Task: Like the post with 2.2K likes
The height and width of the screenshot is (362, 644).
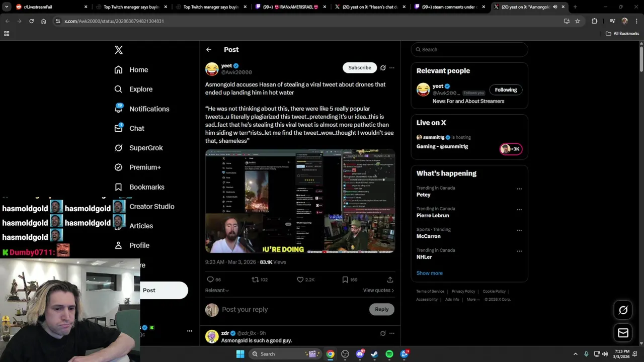Action: [x=300, y=280]
